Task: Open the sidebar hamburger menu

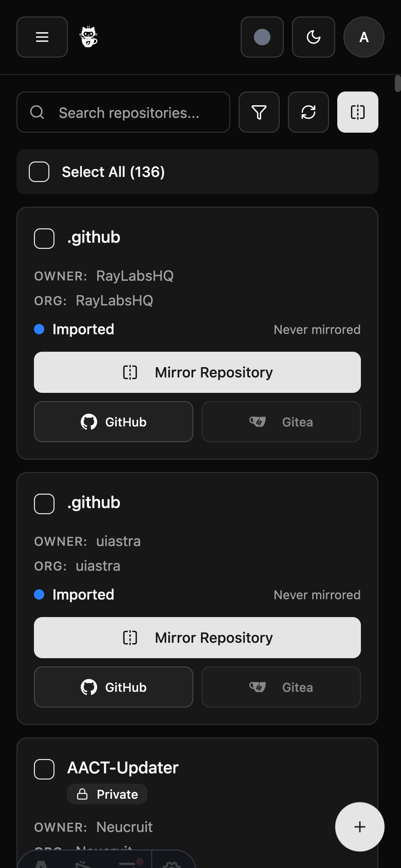Action: pos(42,37)
